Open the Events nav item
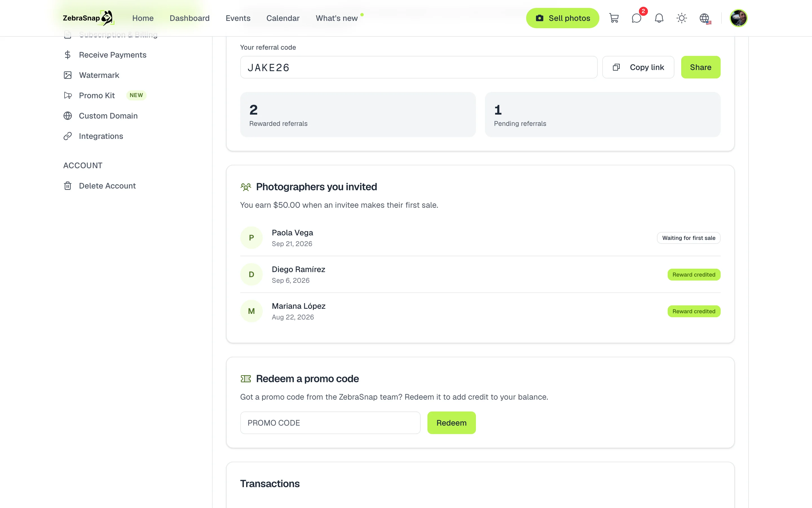Image resolution: width=812 pixels, height=508 pixels. [238, 18]
